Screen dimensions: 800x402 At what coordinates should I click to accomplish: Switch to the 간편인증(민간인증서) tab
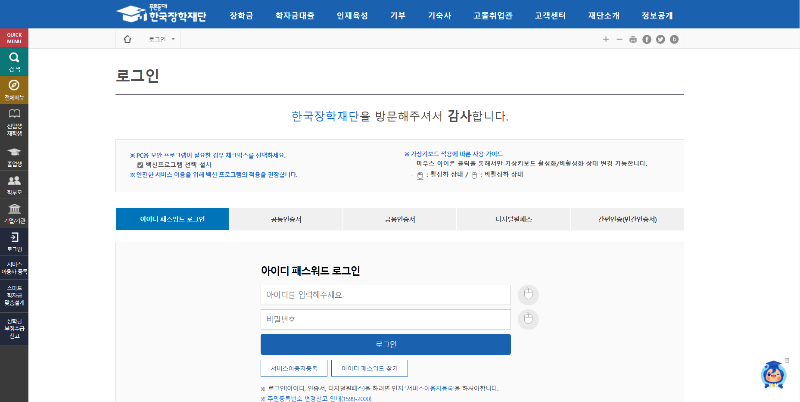pos(628,219)
